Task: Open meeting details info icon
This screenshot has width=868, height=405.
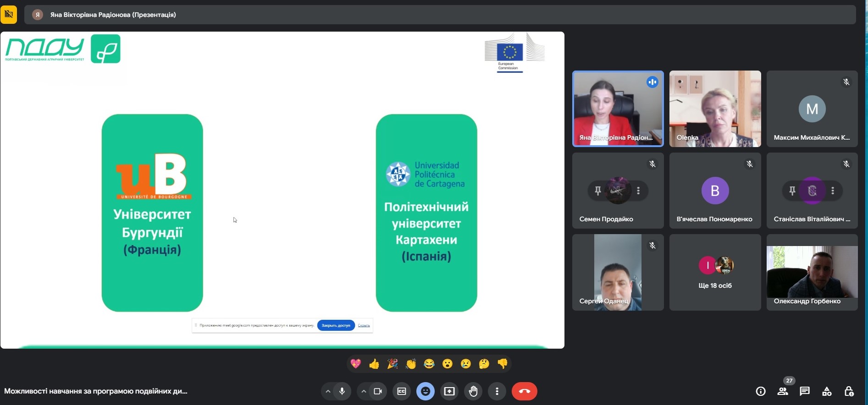Action: [x=761, y=391]
